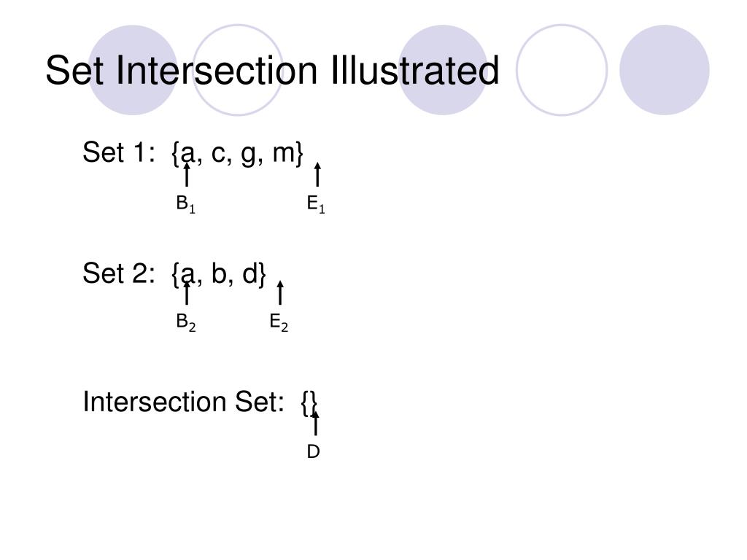The image size is (747, 560).
Task: Select the rightmost hollow outlined circle
Action: click(x=561, y=70)
